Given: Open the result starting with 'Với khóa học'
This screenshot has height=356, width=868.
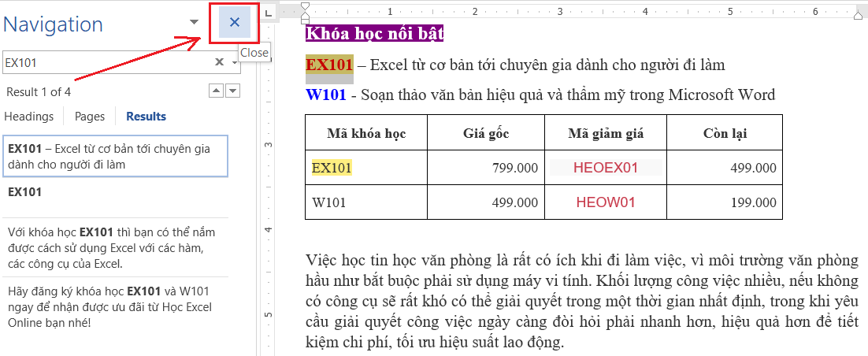Looking at the screenshot, I should [x=115, y=248].
